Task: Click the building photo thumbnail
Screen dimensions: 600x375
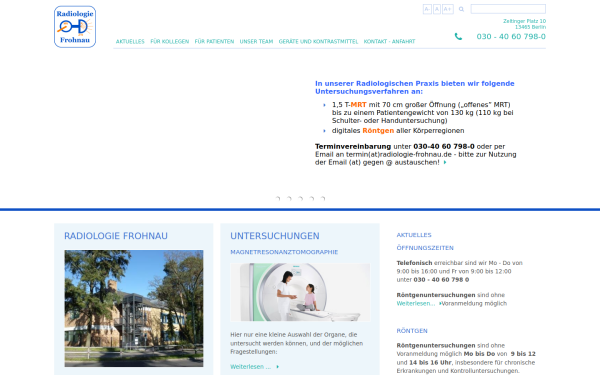Action: [134, 308]
